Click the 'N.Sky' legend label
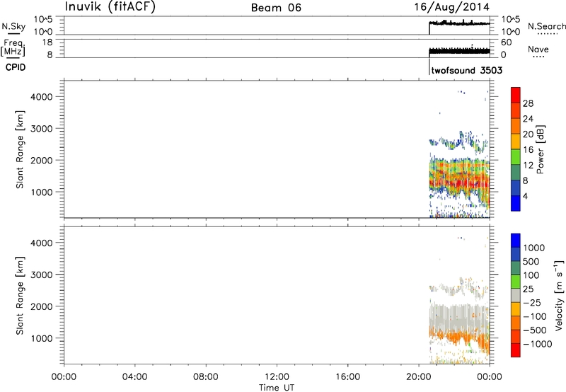Viewport: 566px width, 392px height. tap(13, 26)
